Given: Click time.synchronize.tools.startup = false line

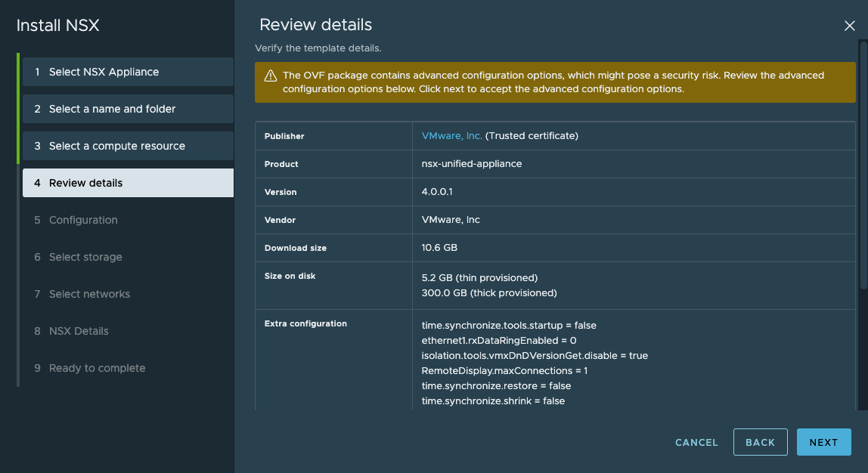Looking at the screenshot, I should (x=509, y=326).
